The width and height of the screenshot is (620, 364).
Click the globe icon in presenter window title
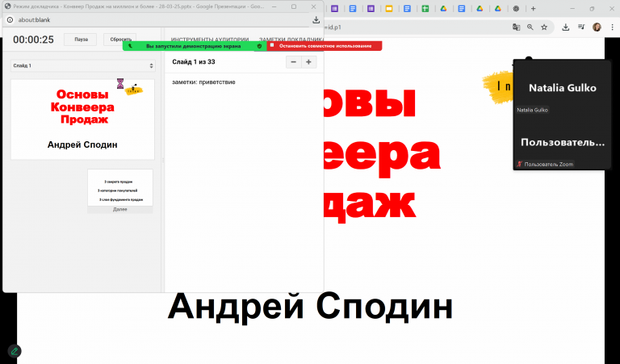(7, 6)
